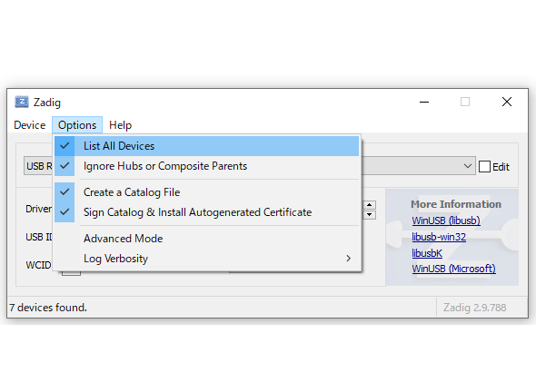Click the driver selector down arrow
536x392 pixels.
coord(369,215)
